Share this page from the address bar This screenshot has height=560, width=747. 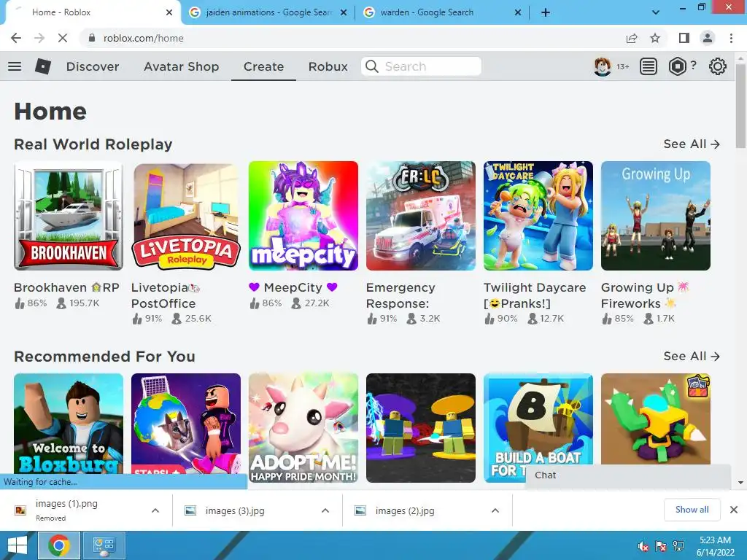click(632, 38)
